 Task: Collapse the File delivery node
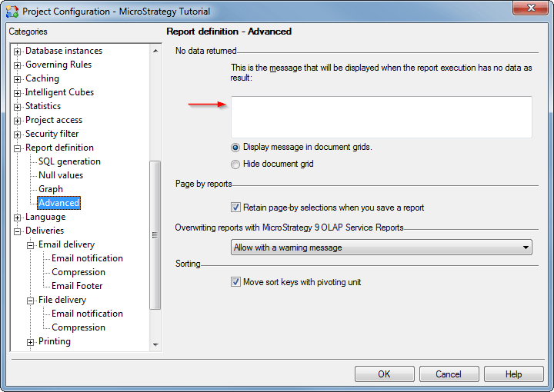click(30, 301)
